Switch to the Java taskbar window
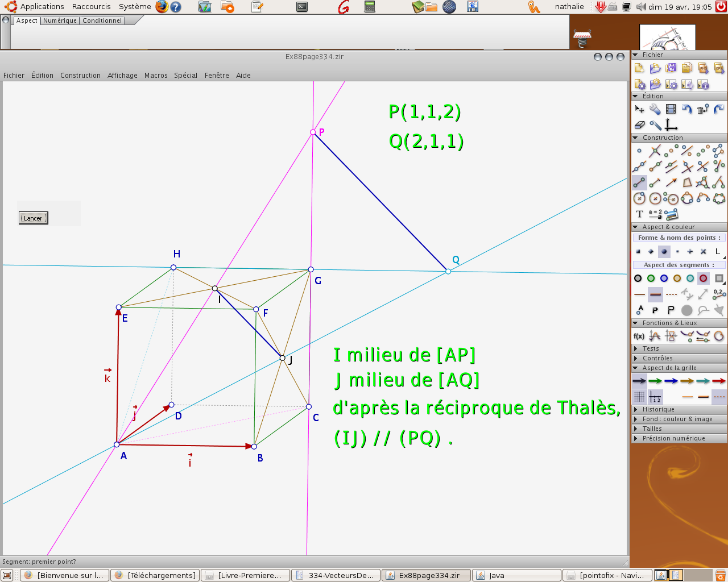Viewport: 728px width, 582px height. tap(497, 575)
